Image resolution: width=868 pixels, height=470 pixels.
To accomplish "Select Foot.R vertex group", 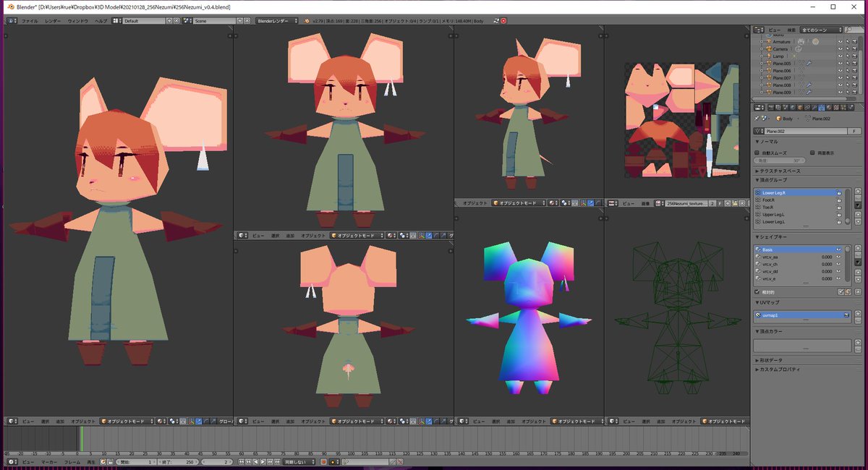I will pyautogui.click(x=799, y=200).
